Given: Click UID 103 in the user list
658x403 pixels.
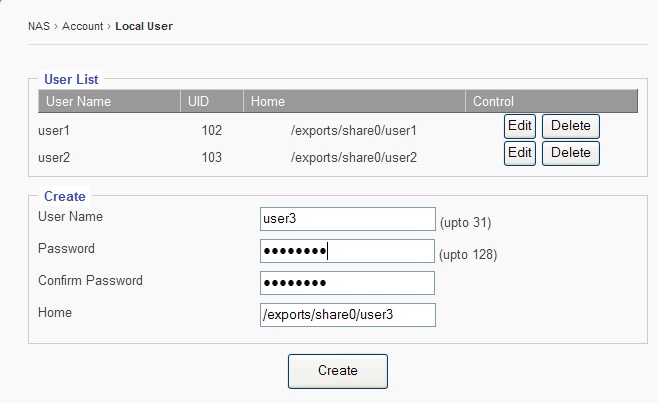Looking at the screenshot, I should click(x=211, y=157).
